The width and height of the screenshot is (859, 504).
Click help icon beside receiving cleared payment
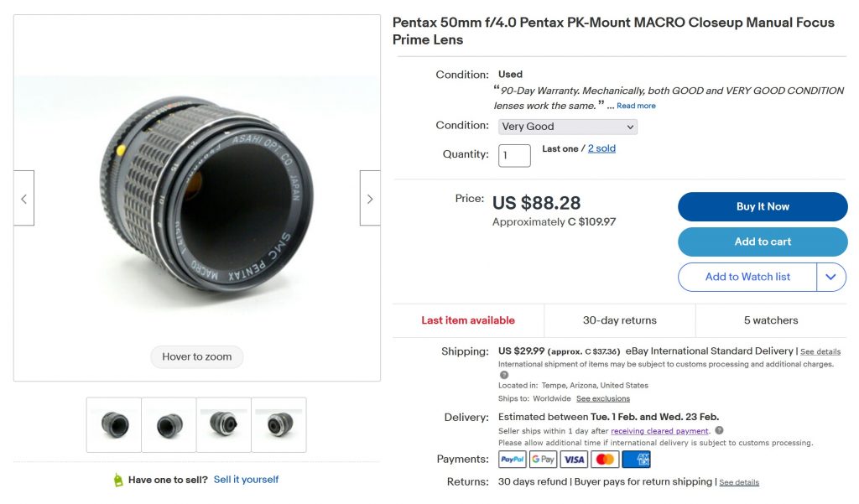719,431
